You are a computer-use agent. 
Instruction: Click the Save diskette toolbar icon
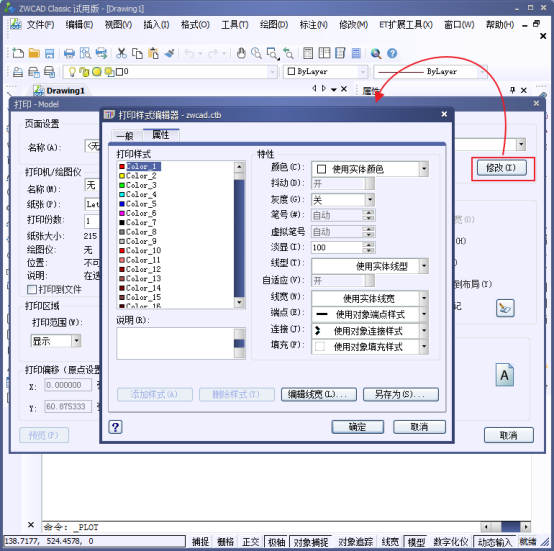[49, 53]
